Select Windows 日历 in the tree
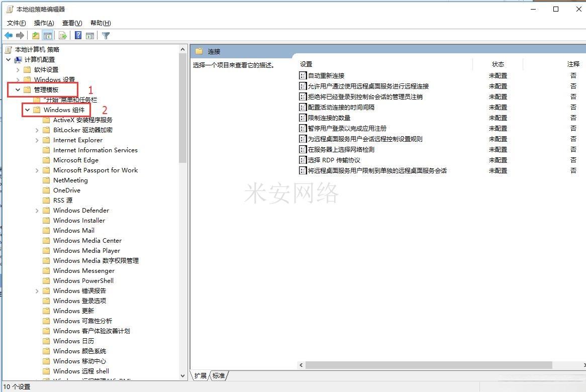The image size is (586, 392). 73,341
